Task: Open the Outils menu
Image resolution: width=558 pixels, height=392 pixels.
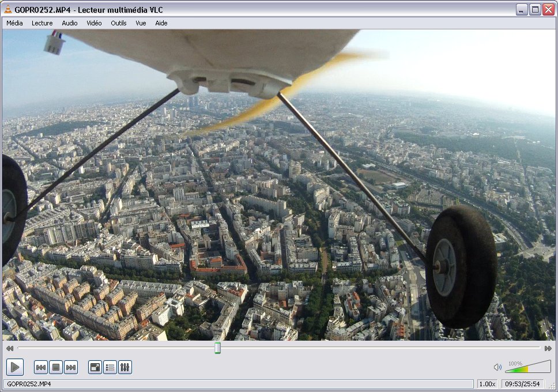Action: click(x=119, y=23)
